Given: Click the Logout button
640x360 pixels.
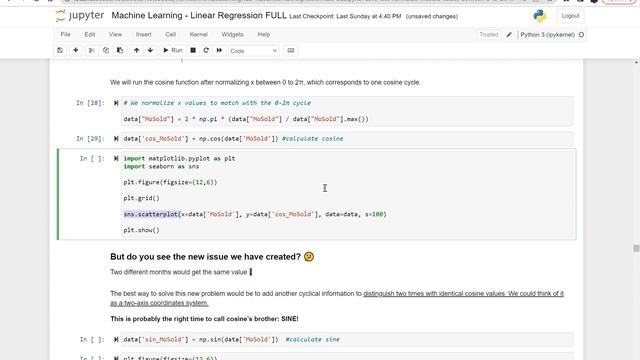Looking at the screenshot, I should point(570,16).
